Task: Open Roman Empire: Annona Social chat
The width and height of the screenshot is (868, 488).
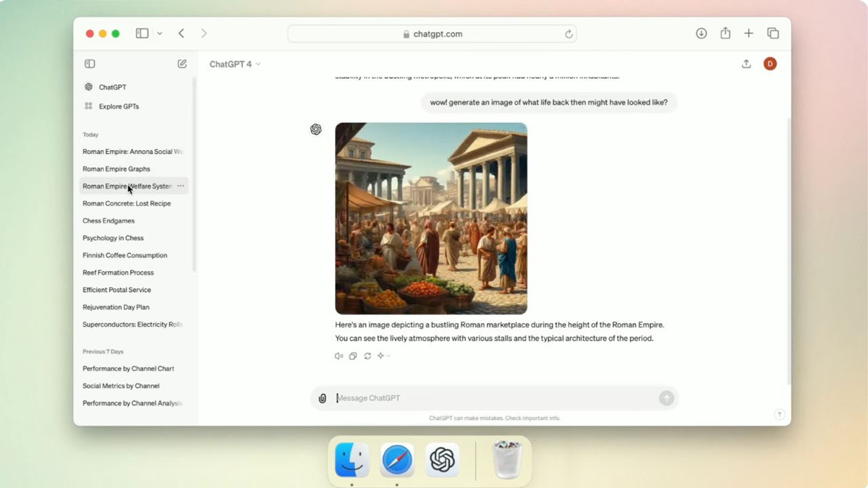Action: [x=133, y=152]
